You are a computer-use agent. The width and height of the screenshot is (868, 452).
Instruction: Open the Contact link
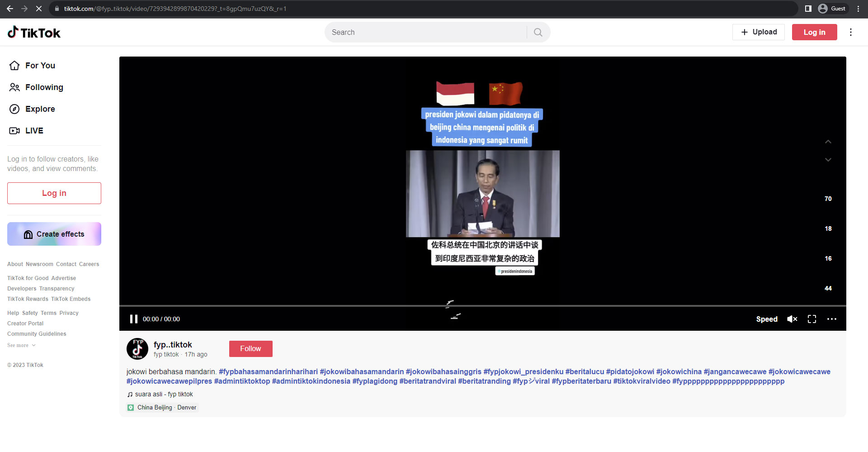(66, 264)
